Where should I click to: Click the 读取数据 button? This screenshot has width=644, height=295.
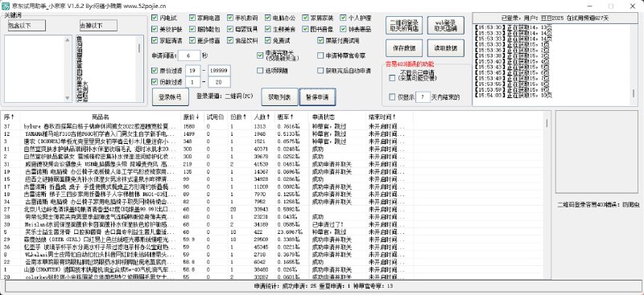[x=446, y=48]
